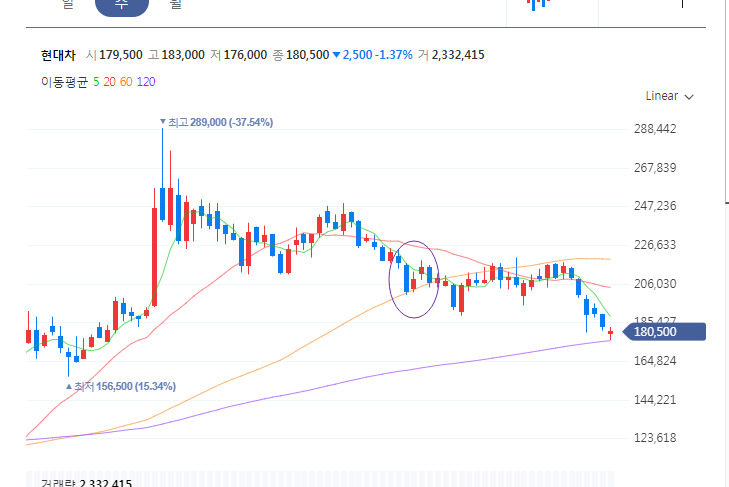Select the high price 183,000 value
729x487 pixels.
point(183,55)
